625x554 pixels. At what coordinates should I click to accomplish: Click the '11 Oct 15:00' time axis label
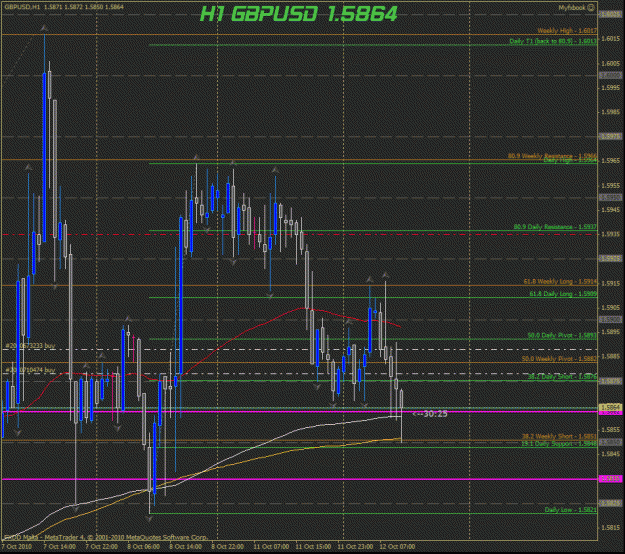tap(313, 546)
